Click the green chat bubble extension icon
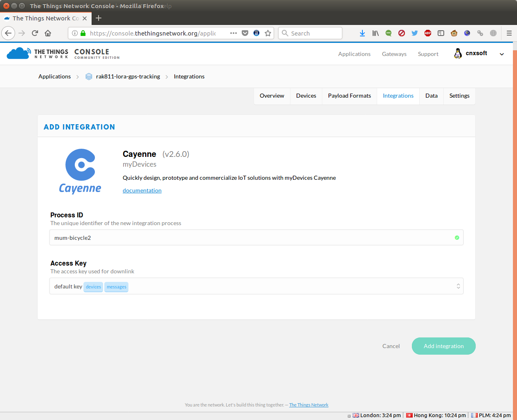 point(389,33)
